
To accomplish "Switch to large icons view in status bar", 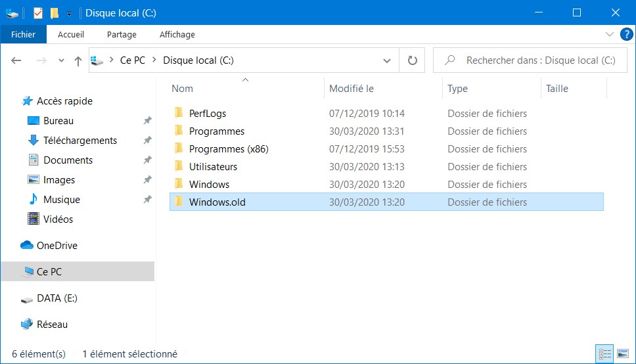I will pyautogui.click(x=623, y=354).
